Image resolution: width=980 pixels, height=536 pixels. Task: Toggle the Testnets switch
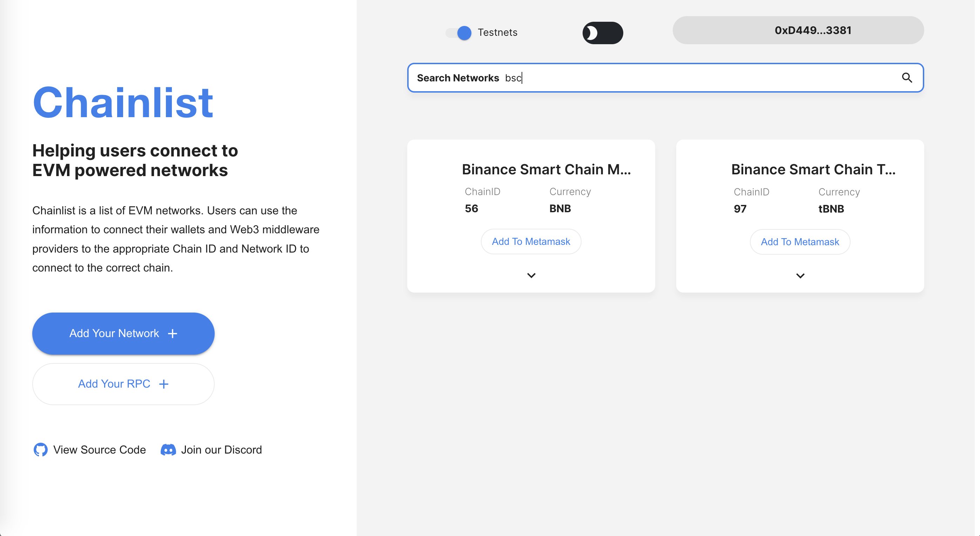459,33
